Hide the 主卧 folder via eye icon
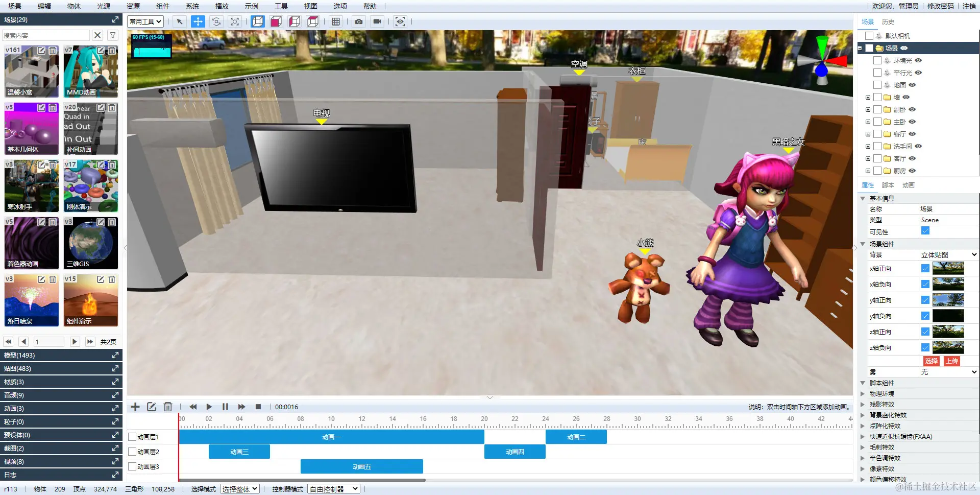 (x=912, y=122)
